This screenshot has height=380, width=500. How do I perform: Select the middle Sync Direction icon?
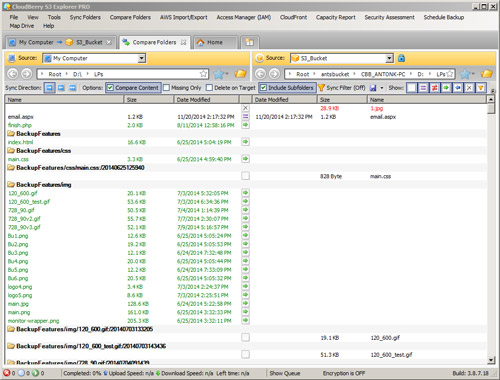click(61, 88)
